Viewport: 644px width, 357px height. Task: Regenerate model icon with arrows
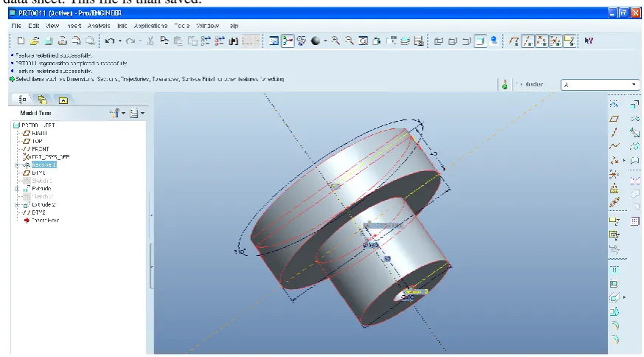206,41
